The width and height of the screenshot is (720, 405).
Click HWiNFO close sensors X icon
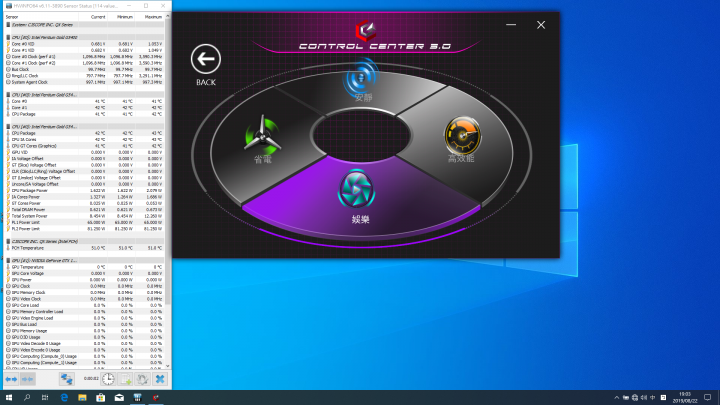[160, 379]
